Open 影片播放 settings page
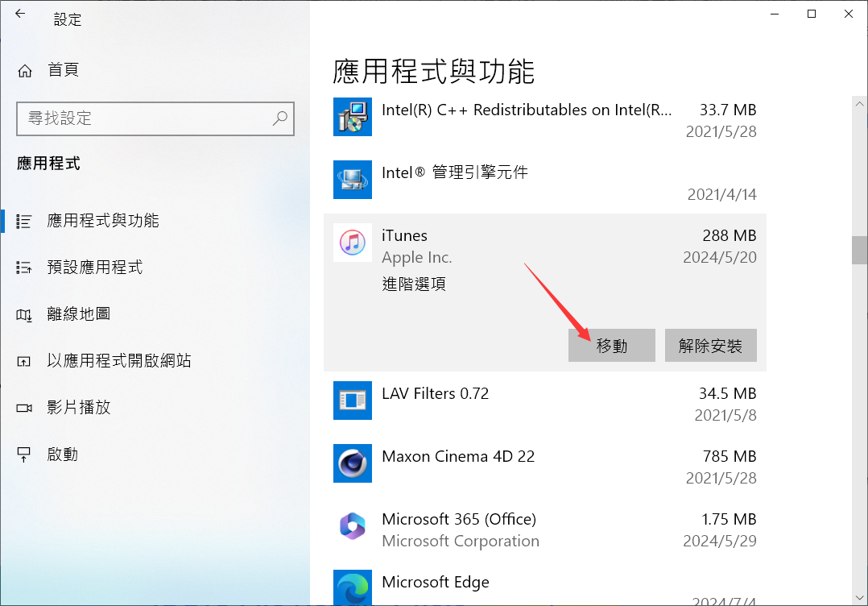The height and width of the screenshot is (606, 868). [x=155, y=408]
